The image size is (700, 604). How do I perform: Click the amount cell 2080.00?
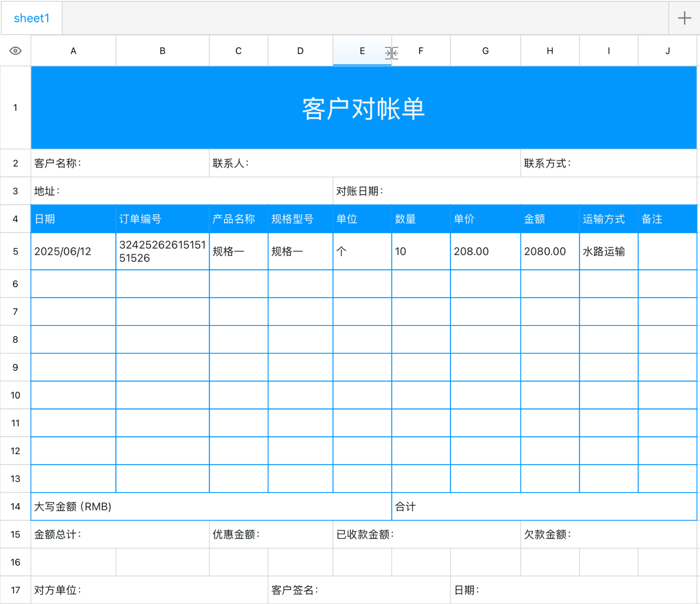tap(550, 251)
